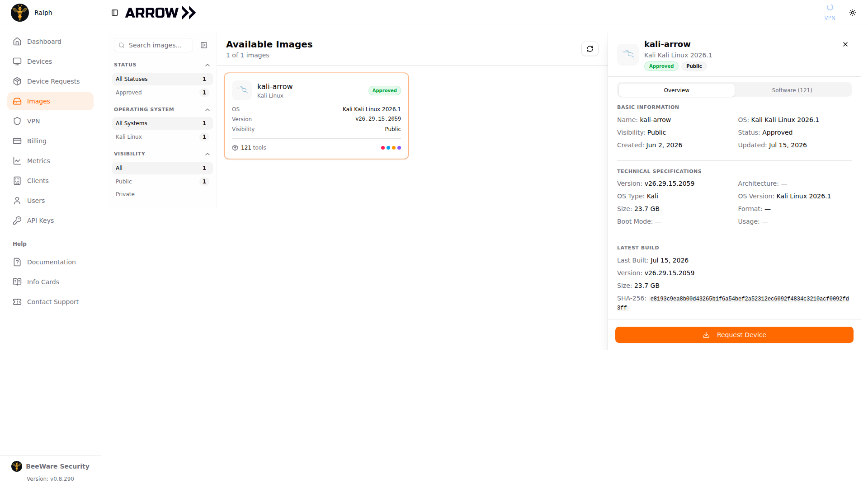The image size is (868, 488).
Task: Click Version: v0.8.290 footer text
Action: [50, 479]
